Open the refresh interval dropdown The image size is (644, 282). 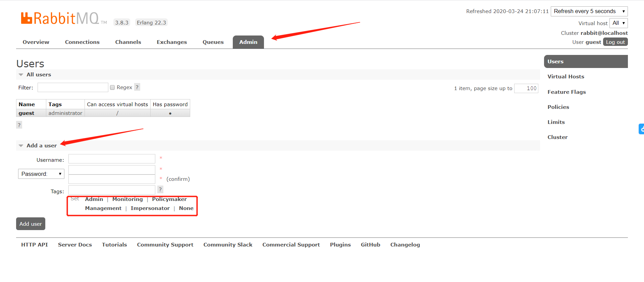pos(589,11)
